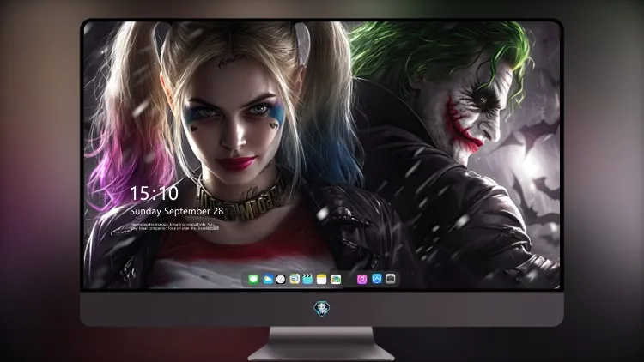644x362 pixels.
Task: Open the yellow Notes app in dock
Action: 322,280
